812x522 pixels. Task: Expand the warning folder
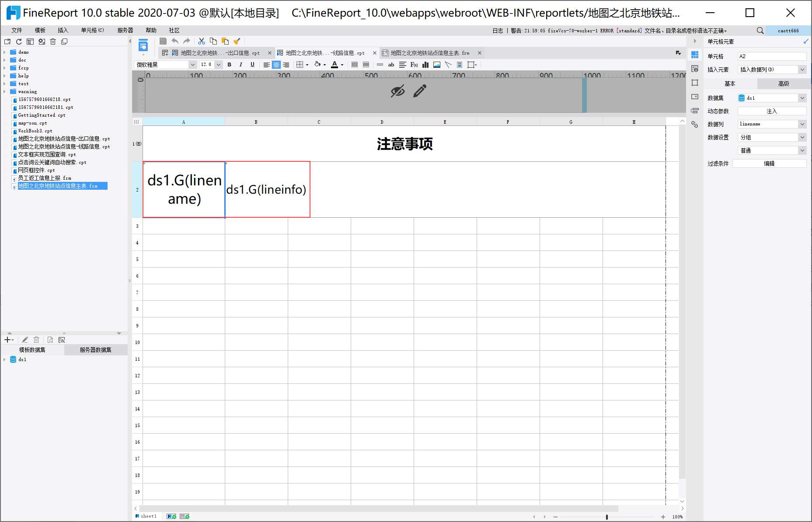(4, 91)
